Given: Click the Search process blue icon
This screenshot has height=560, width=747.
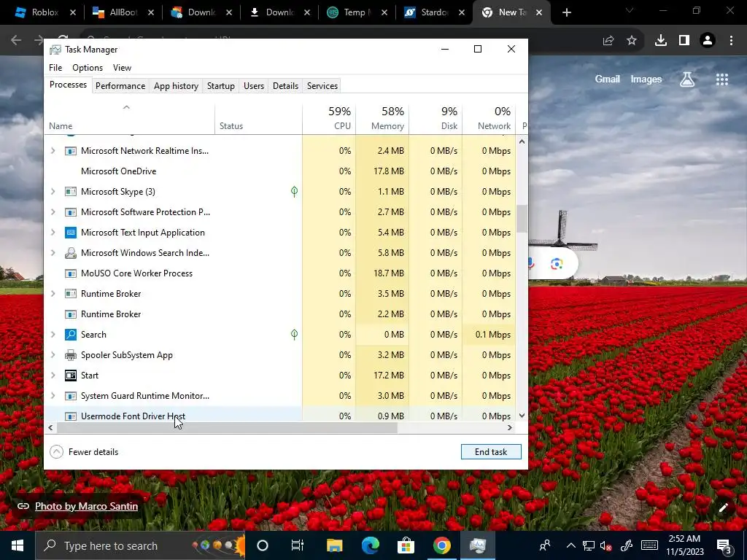Looking at the screenshot, I should click(x=71, y=334).
